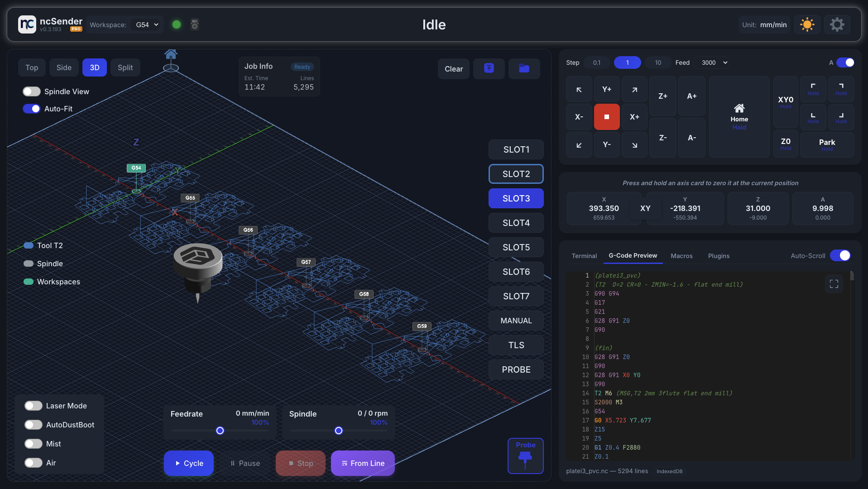Open the Macros tab

click(x=681, y=256)
